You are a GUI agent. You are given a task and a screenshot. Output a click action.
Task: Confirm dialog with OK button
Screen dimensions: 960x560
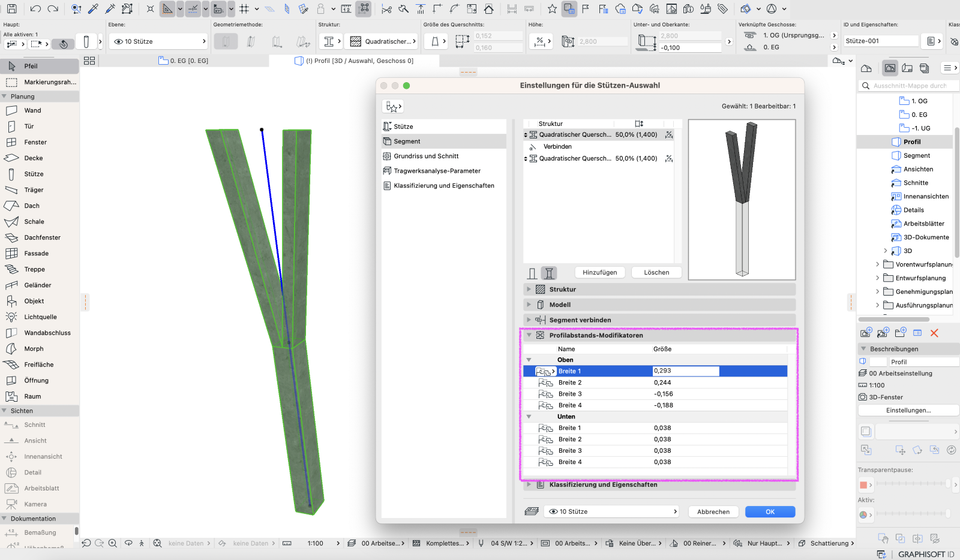pos(770,511)
